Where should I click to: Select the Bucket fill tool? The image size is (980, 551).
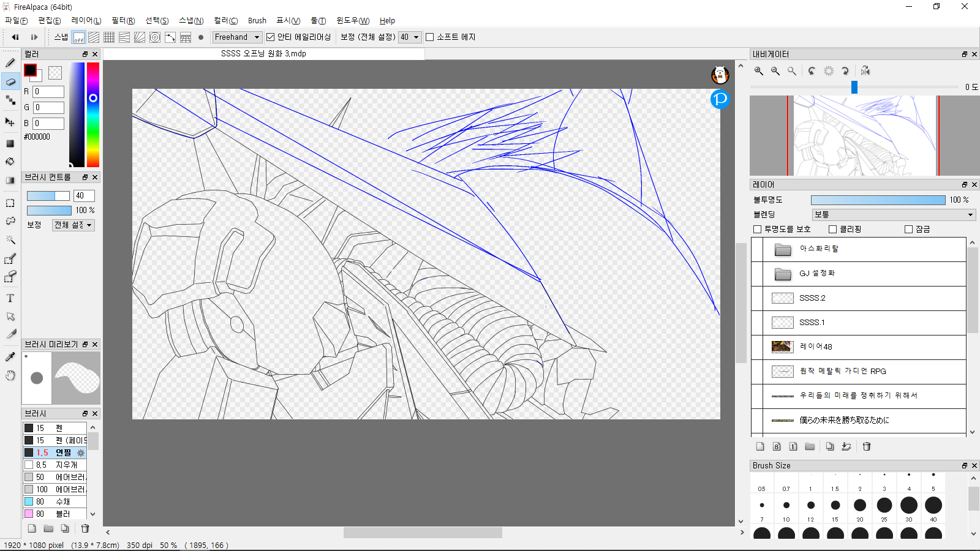point(10,162)
